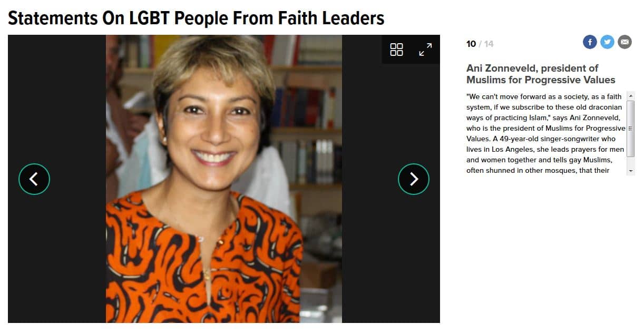
Task: Click the current slide number 10
Action: [x=471, y=44]
